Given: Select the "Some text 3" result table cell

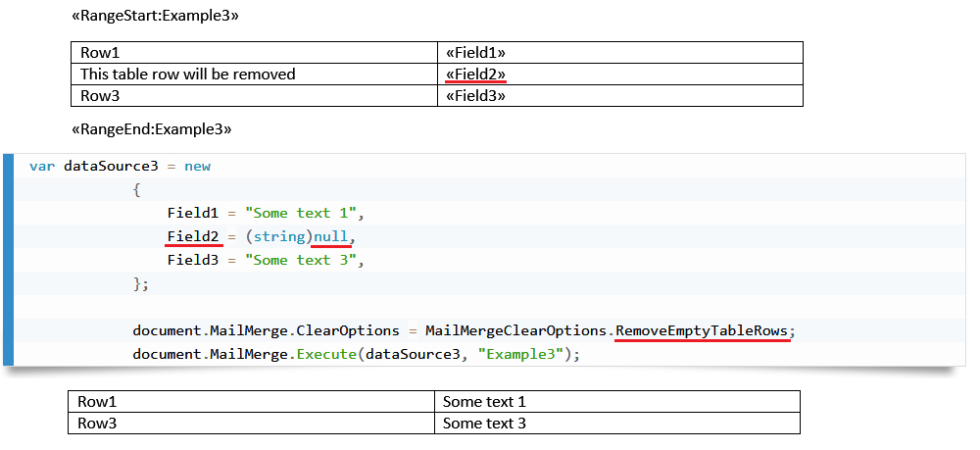Looking at the screenshot, I should point(484,424).
